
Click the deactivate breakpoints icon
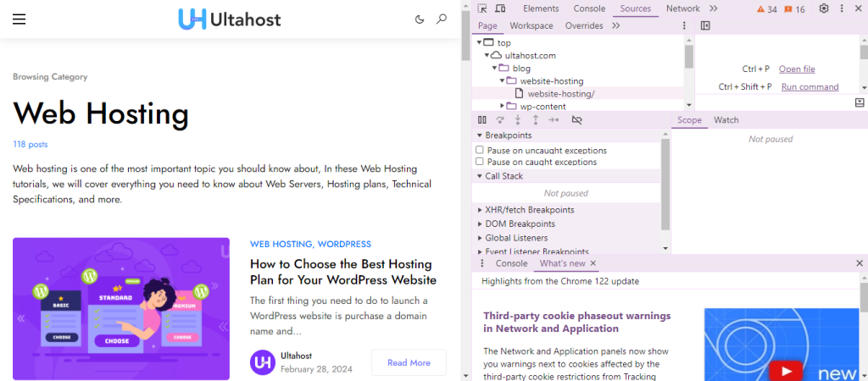tap(577, 120)
